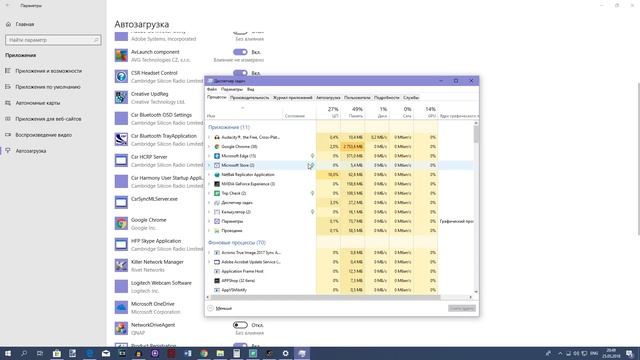The height and width of the screenshot is (360, 640).
Task: Switch to the Подробности tab
Action: pyautogui.click(x=387, y=98)
